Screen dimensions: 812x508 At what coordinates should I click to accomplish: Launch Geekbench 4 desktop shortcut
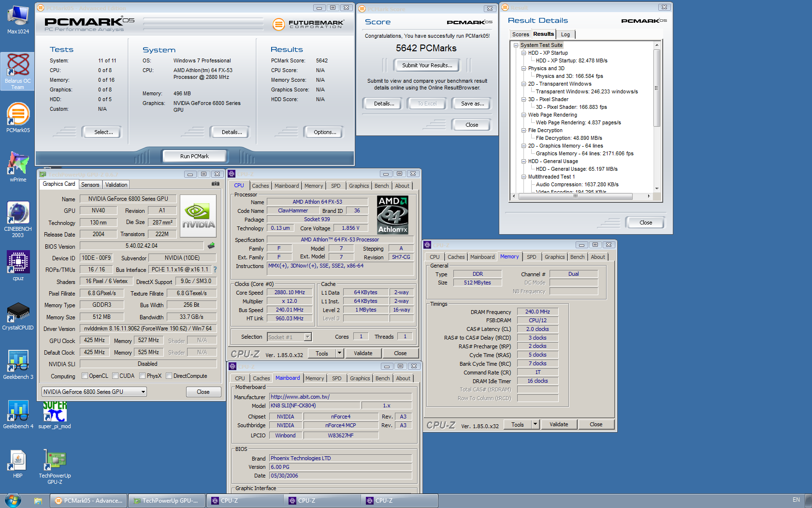pyautogui.click(x=18, y=414)
